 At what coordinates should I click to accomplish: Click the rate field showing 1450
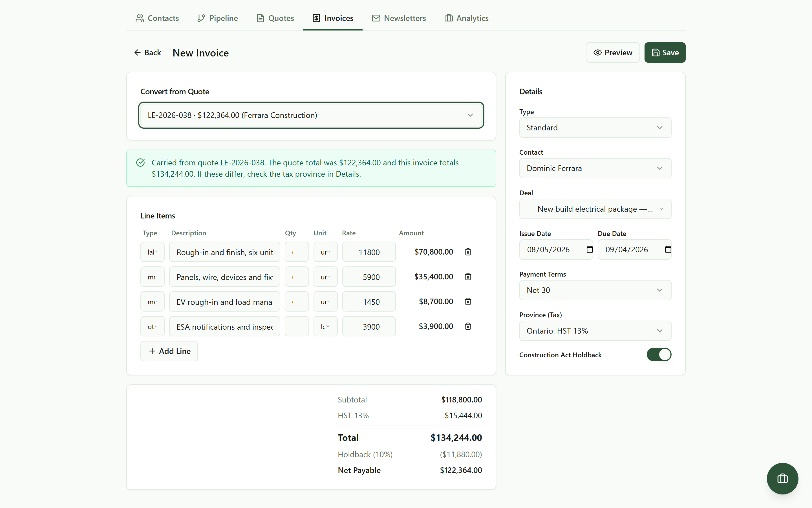369,302
